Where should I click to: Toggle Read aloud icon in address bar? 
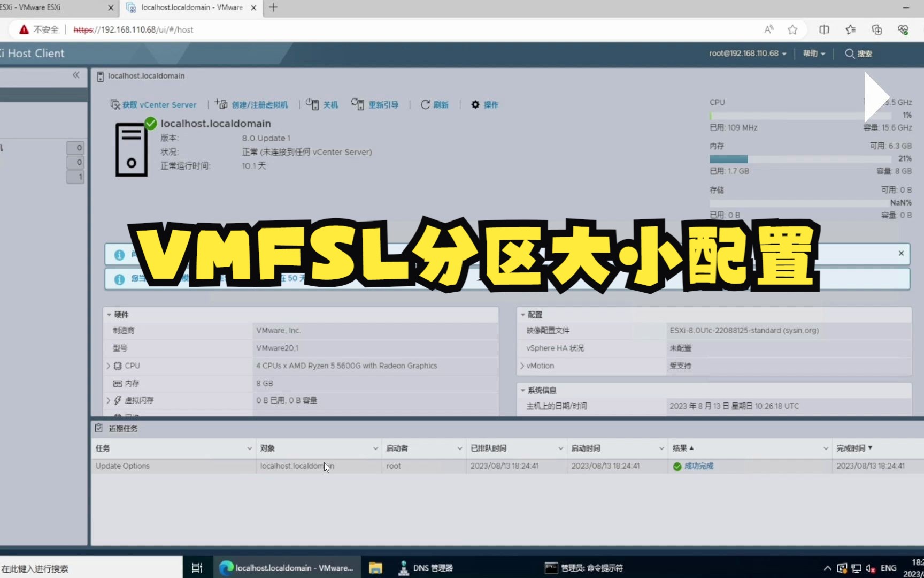click(x=769, y=29)
